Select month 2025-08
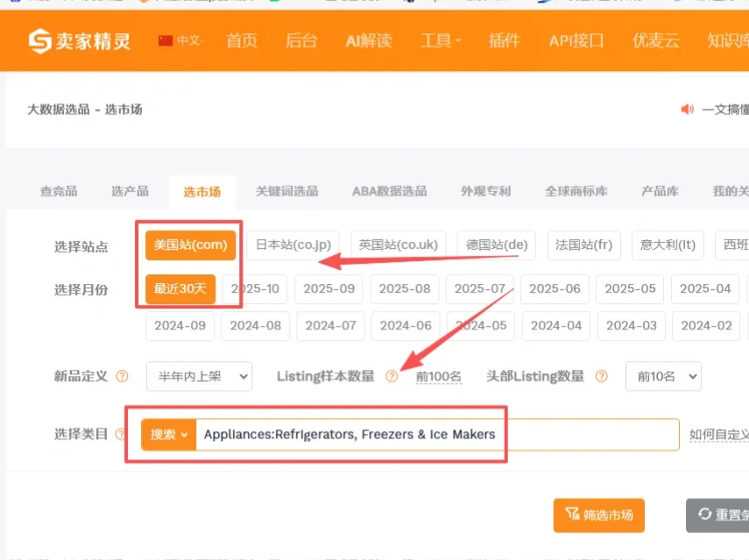This screenshot has width=749, height=560. (x=405, y=288)
